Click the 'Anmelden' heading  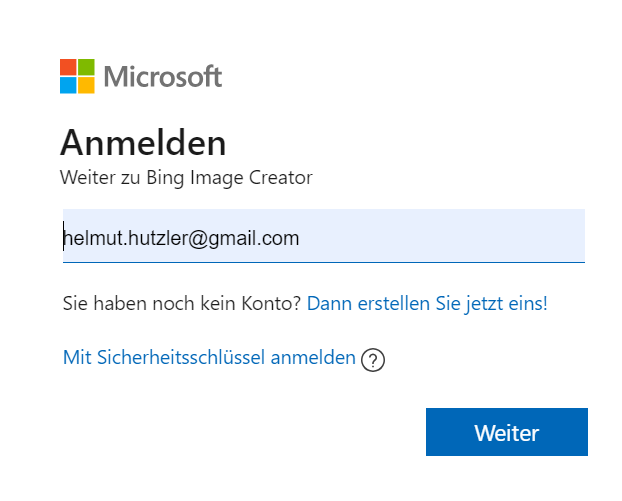pos(143,143)
